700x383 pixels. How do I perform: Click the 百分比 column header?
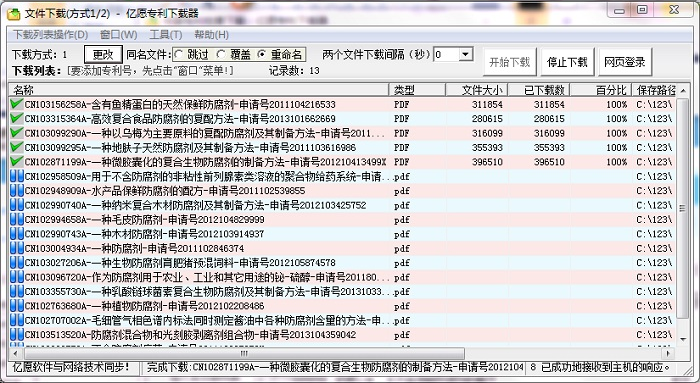tap(601, 90)
